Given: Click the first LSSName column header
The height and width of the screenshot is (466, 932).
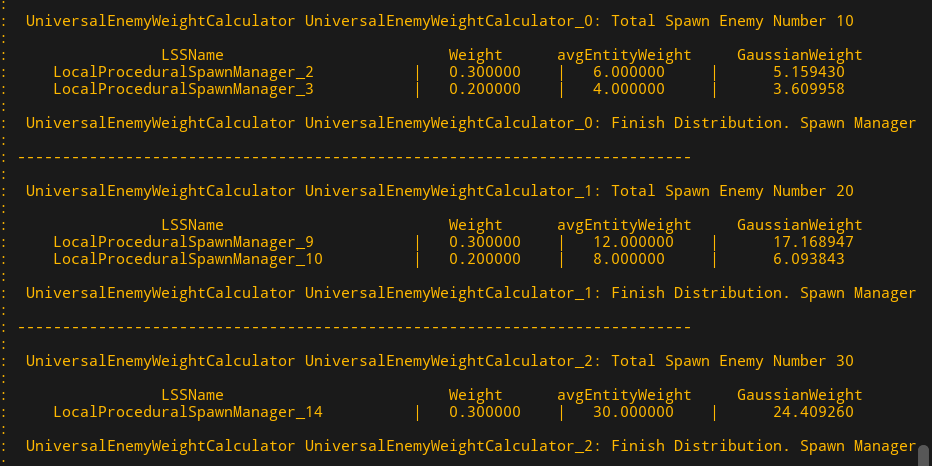Looking at the screenshot, I should pos(192,55).
